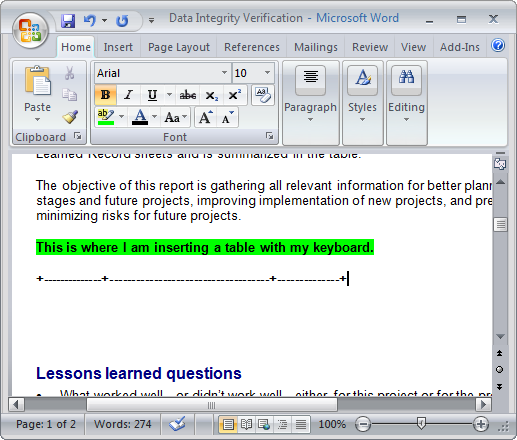Open the Paragraph group
The width and height of the screenshot is (517, 440).
click(x=310, y=103)
